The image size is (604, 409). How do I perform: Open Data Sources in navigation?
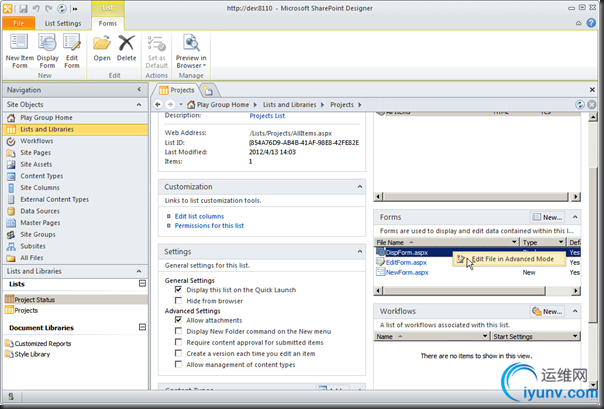pos(40,211)
